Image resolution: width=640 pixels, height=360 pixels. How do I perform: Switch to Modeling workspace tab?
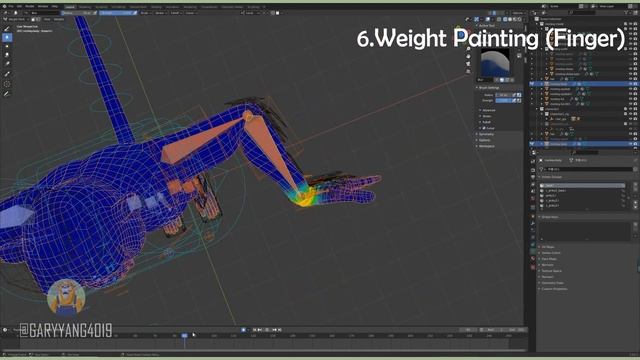[x=84, y=7]
